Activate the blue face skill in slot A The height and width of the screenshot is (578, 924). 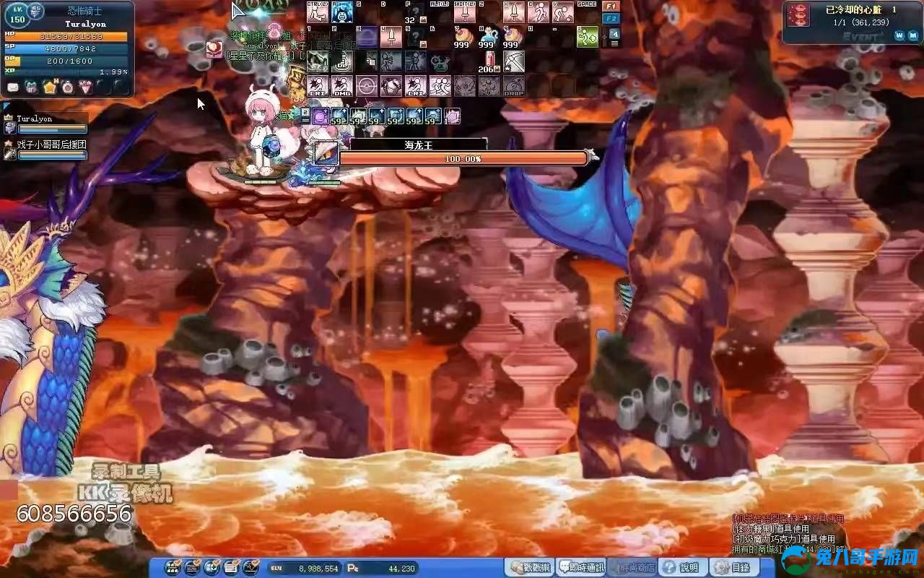tap(343, 12)
